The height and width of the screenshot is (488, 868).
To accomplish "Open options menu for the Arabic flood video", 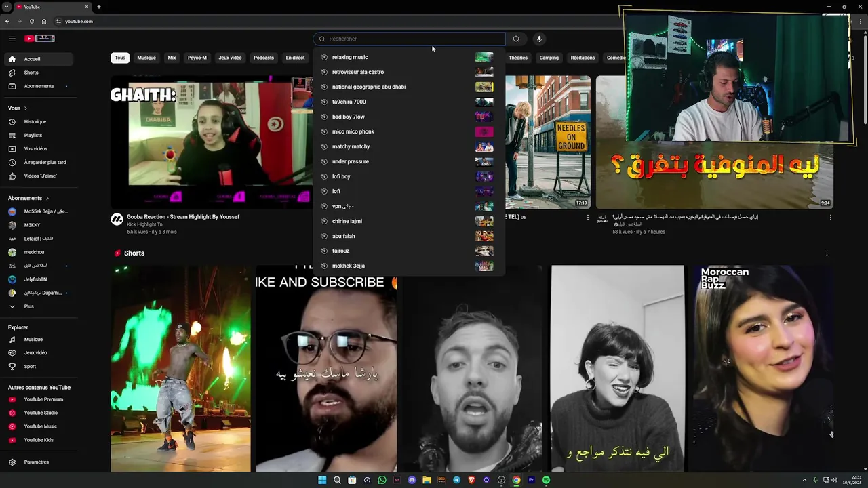I will (x=830, y=218).
